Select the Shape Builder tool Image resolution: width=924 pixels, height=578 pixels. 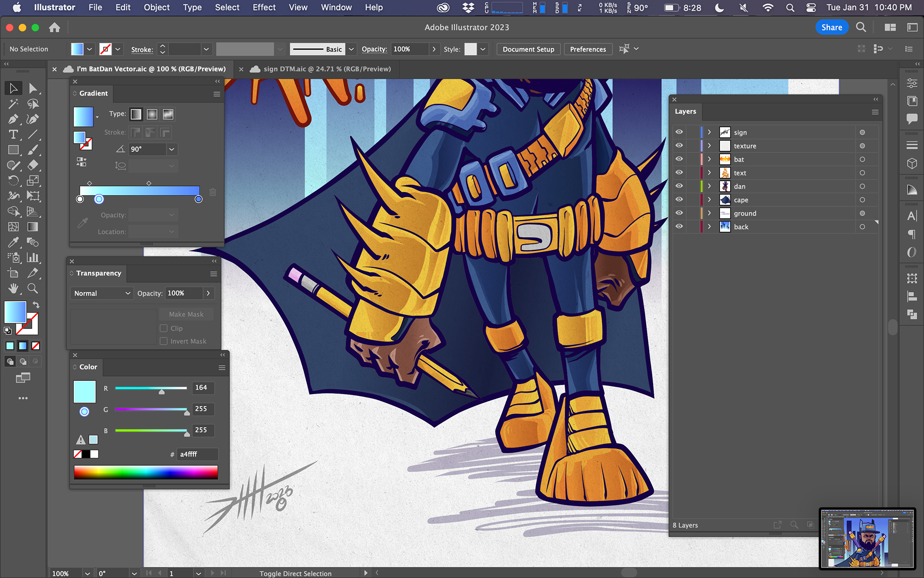tap(13, 211)
